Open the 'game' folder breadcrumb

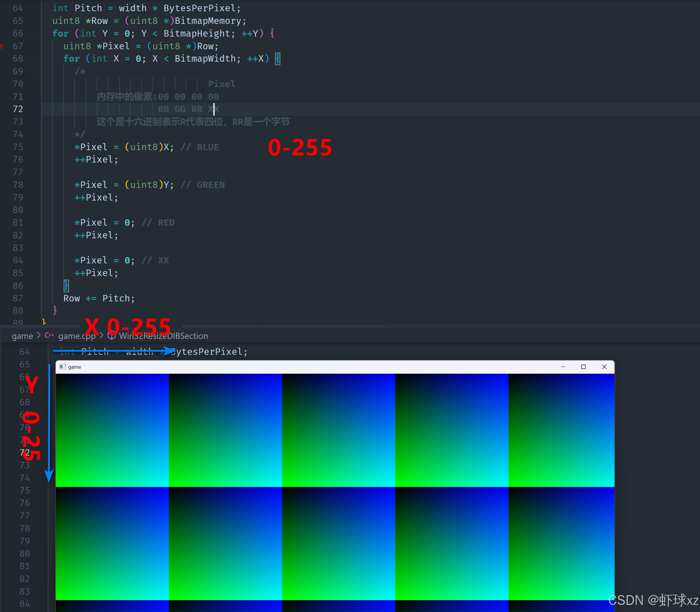[x=22, y=336]
